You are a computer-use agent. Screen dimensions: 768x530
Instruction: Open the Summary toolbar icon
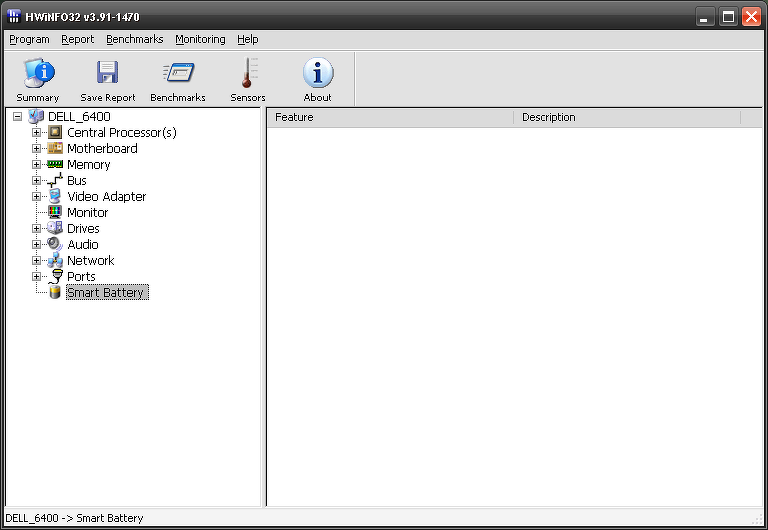click(x=39, y=73)
